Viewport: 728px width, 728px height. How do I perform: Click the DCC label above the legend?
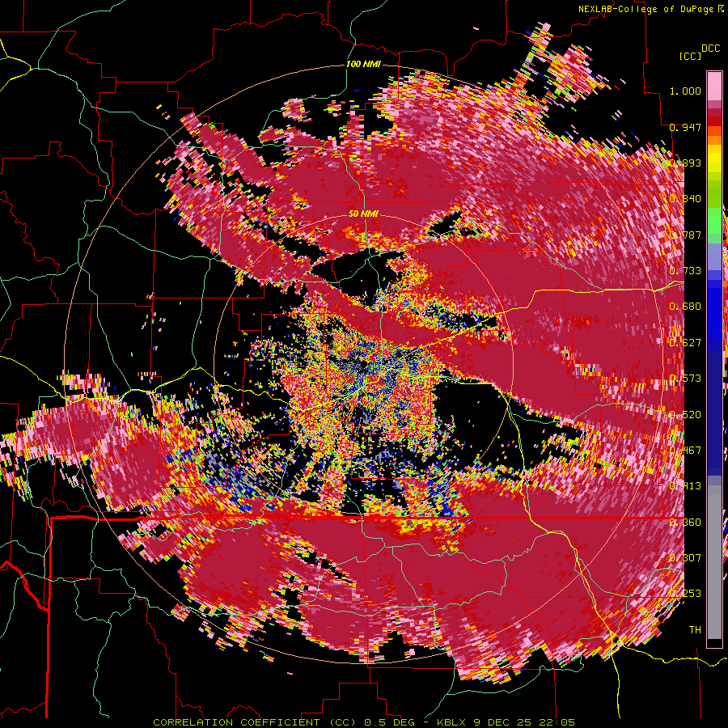pyautogui.click(x=710, y=49)
